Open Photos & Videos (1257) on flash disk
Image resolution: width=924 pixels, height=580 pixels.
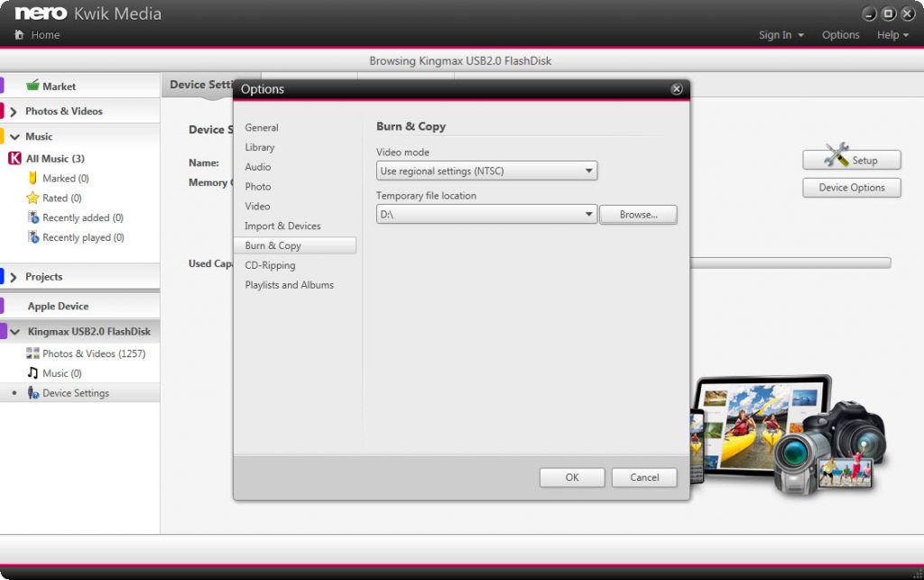tap(94, 354)
